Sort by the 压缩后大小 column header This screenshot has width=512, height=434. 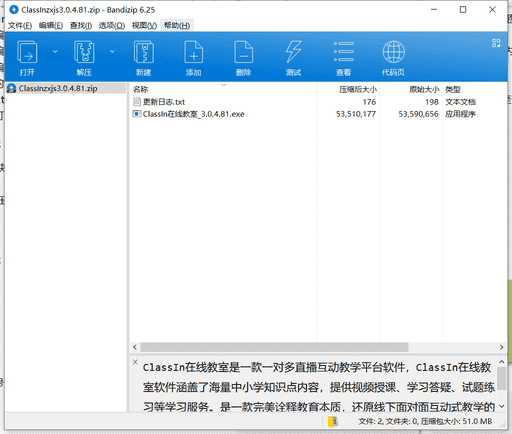tap(358, 89)
